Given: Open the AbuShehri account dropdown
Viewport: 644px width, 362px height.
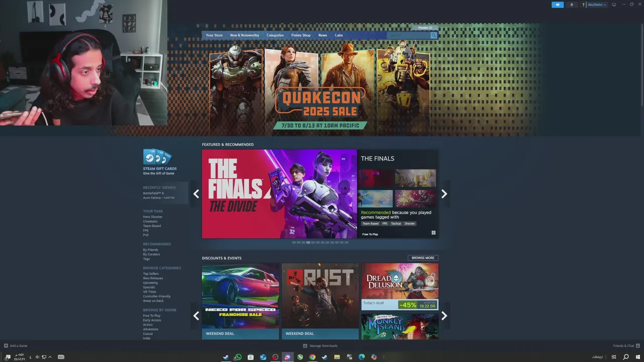Looking at the screenshot, I should [x=597, y=5].
